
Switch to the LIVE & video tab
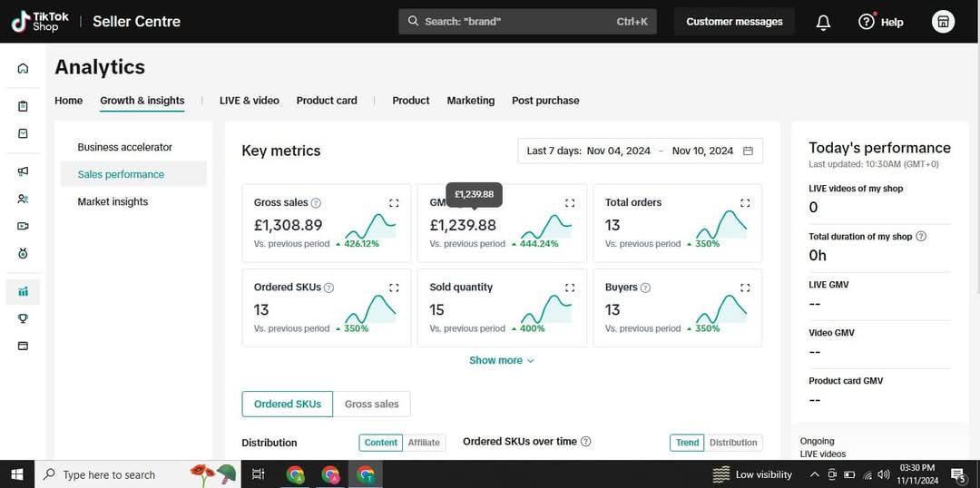click(x=249, y=101)
